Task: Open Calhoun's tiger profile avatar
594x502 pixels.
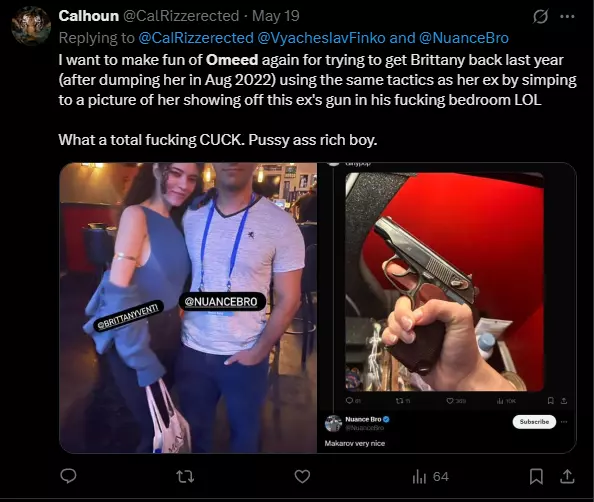Action: coord(31,26)
